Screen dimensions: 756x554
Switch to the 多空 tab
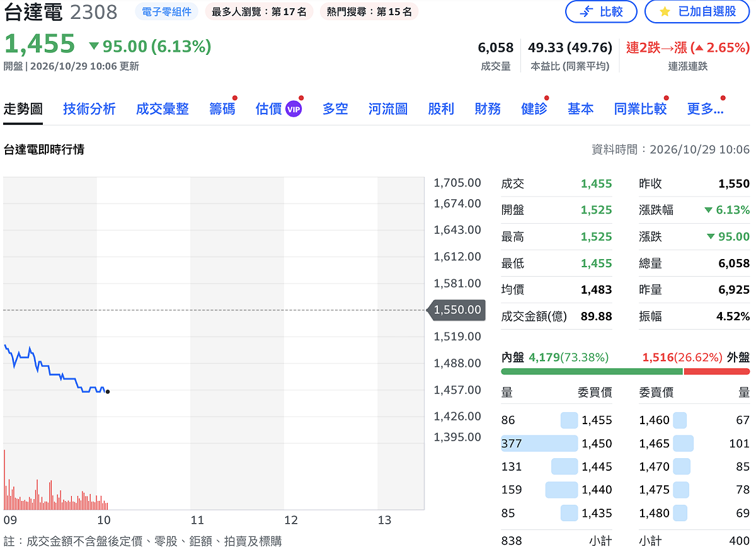coord(335,109)
